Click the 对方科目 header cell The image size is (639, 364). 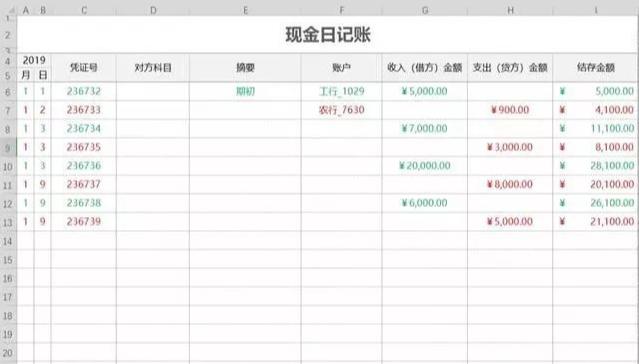(153, 68)
